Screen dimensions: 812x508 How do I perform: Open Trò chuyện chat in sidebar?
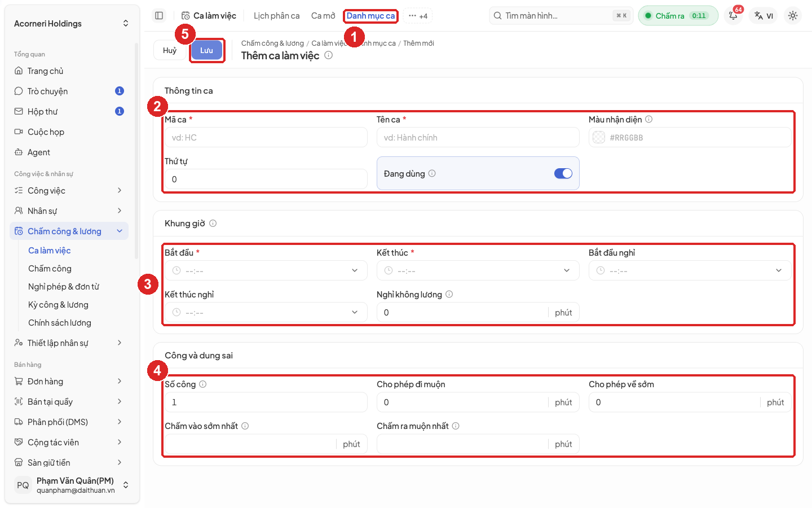point(69,91)
